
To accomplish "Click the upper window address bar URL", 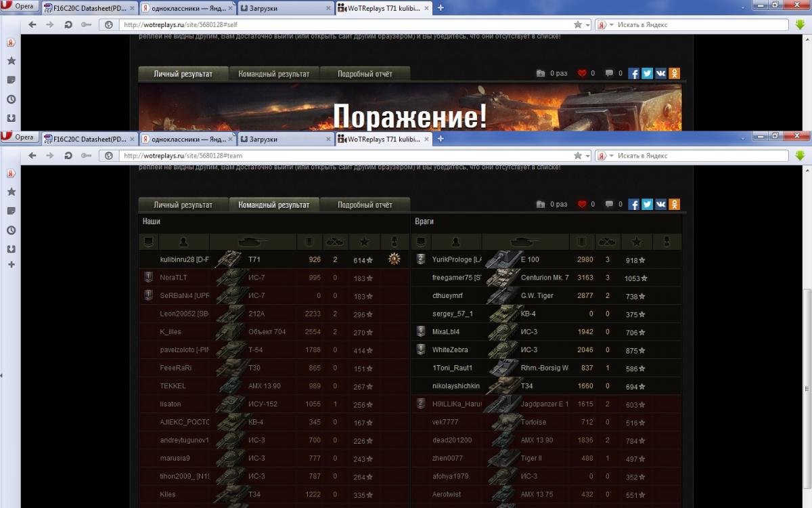I will click(x=181, y=24).
